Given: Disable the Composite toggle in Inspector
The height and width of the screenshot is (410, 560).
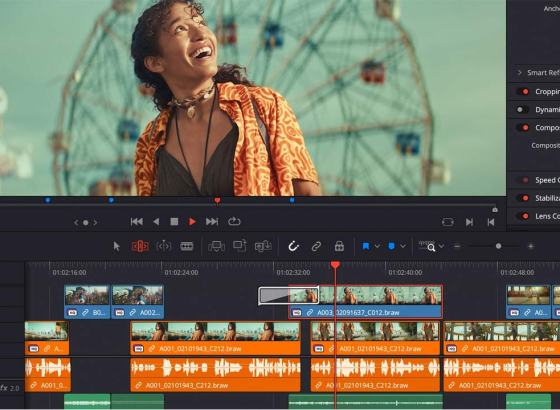Looking at the screenshot, I should click(x=523, y=128).
